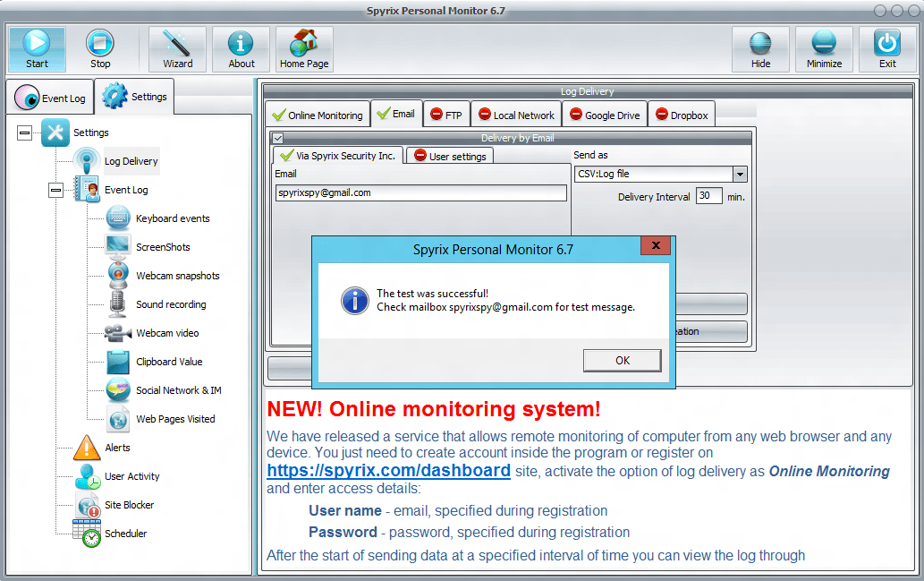Select the Clipboard Value icon
The width and height of the screenshot is (924, 581).
(118, 362)
